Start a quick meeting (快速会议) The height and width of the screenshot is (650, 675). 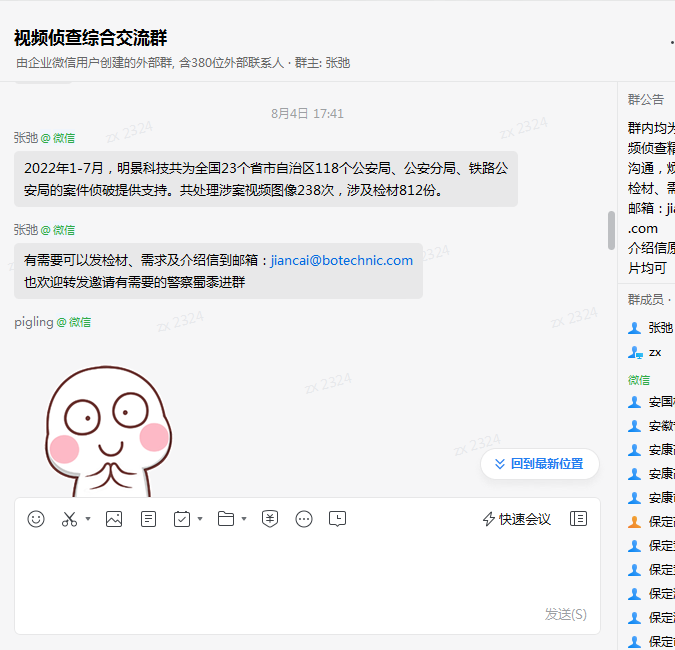[x=517, y=519]
